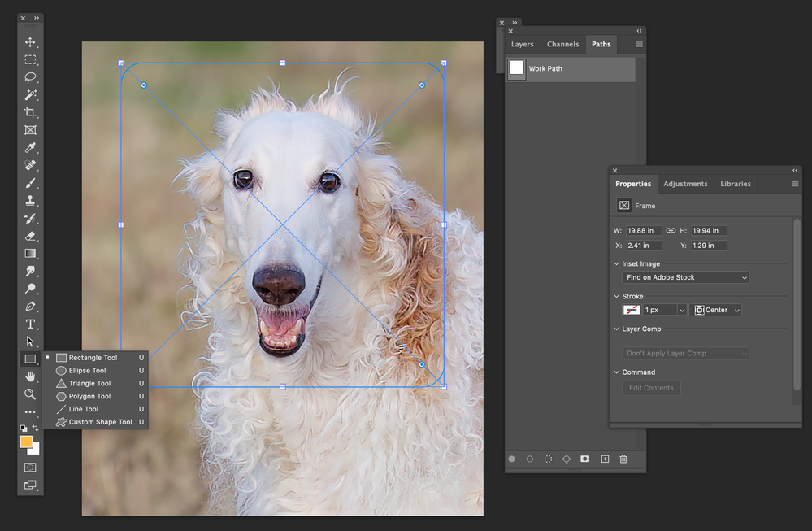Open the Properties panel options menu

click(795, 184)
